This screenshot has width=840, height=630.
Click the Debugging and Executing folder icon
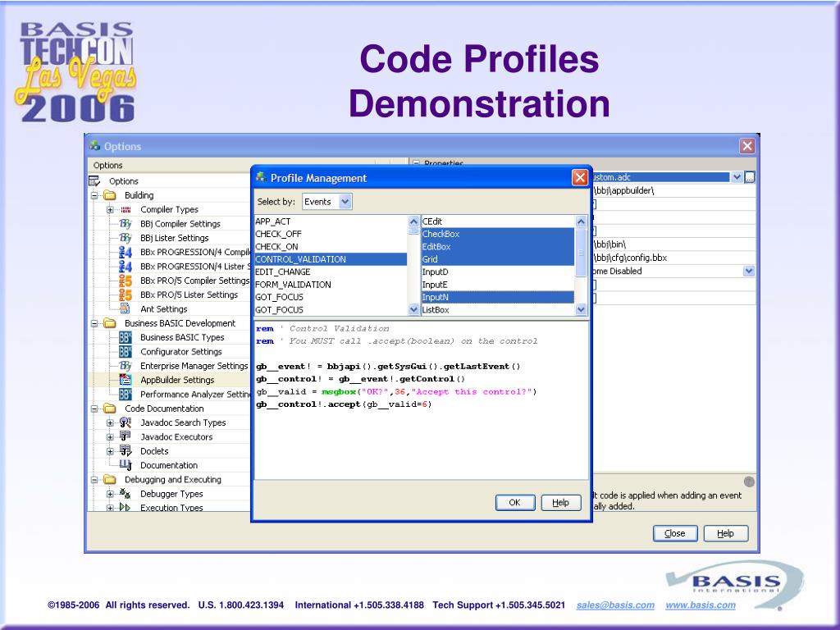tap(110, 479)
